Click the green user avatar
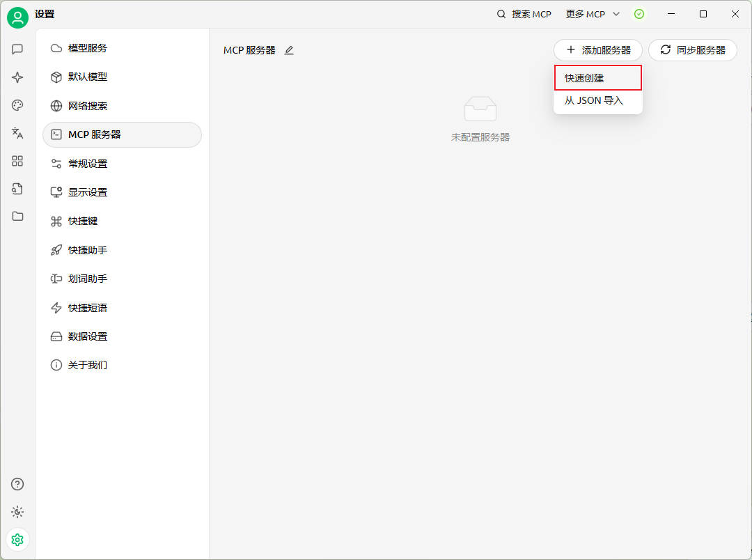Viewport: 752px width, 560px height. pyautogui.click(x=17, y=17)
